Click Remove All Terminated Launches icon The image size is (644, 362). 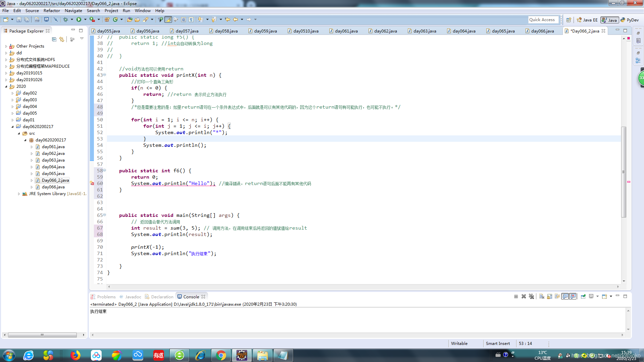coord(531,296)
